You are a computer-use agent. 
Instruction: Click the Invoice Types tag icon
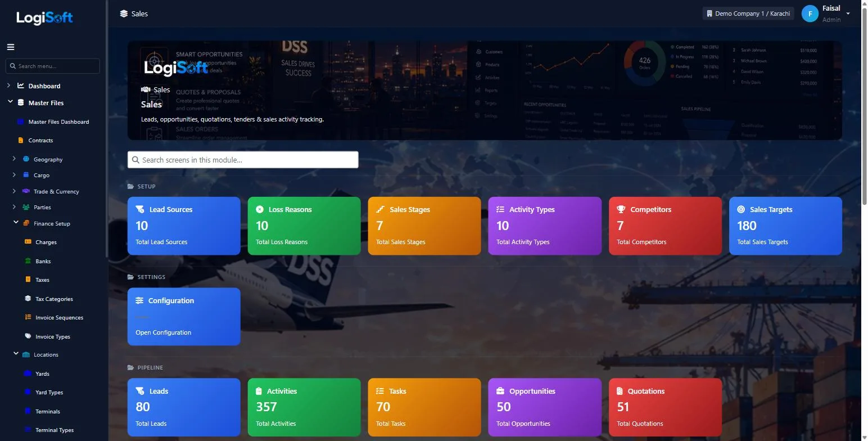(x=28, y=336)
